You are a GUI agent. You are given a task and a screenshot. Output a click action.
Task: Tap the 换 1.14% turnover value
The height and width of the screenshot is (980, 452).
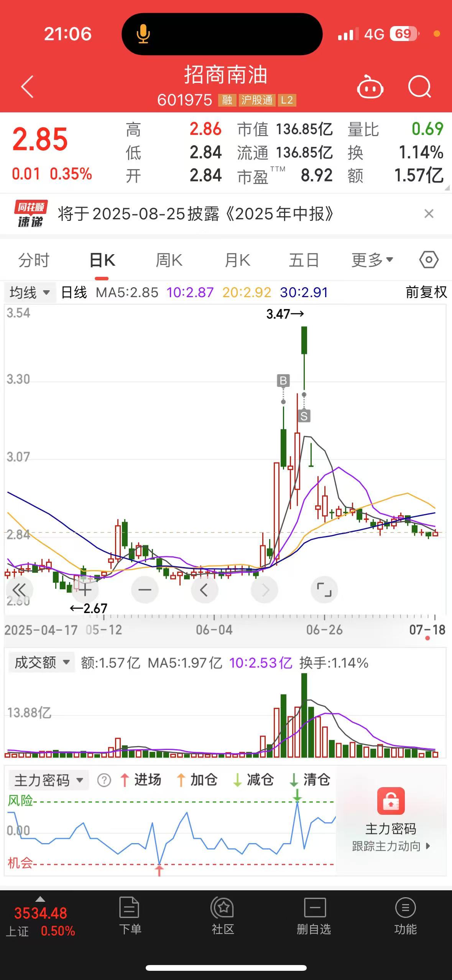tap(421, 153)
